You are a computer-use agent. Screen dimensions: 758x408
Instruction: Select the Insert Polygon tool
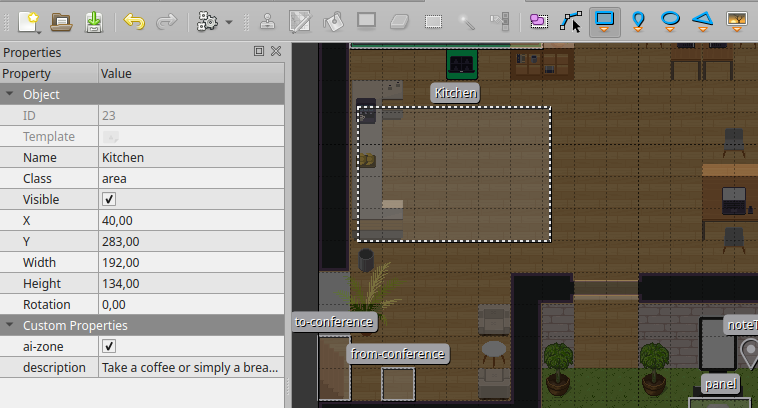[704, 19]
